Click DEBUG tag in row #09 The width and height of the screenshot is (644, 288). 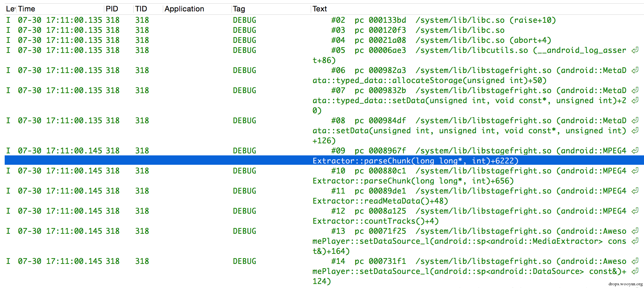245,151
